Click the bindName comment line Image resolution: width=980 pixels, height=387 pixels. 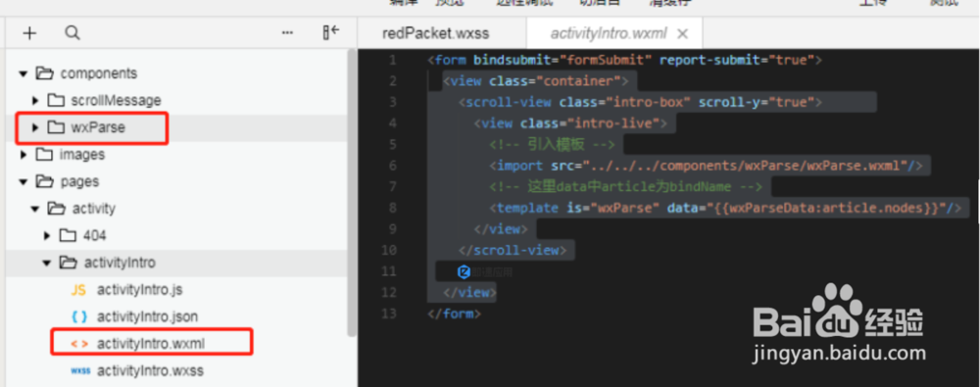[x=625, y=187]
